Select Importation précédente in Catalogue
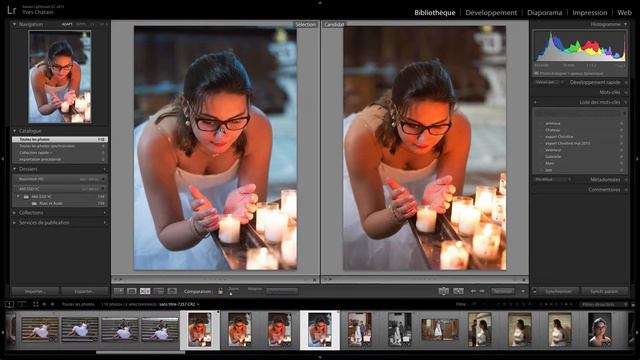 tap(60, 159)
